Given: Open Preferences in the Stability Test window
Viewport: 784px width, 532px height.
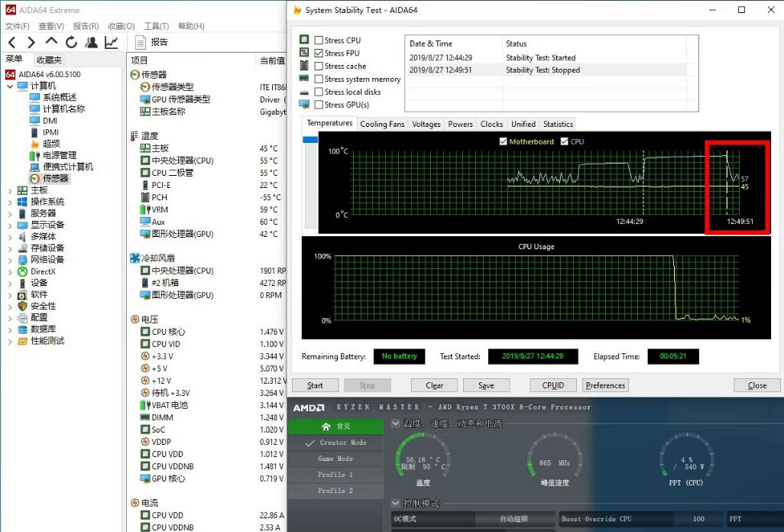Looking at the screenshot, I should [605, 385].
